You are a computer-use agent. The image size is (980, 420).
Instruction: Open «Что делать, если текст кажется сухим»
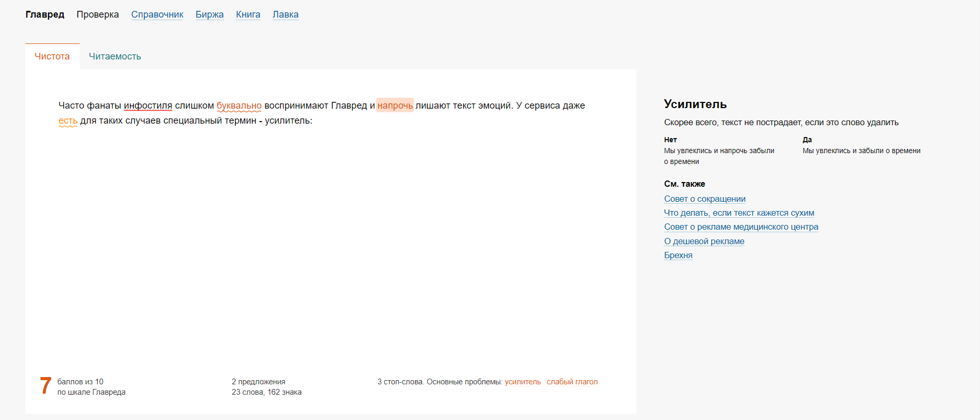click(x=739, y=213)
